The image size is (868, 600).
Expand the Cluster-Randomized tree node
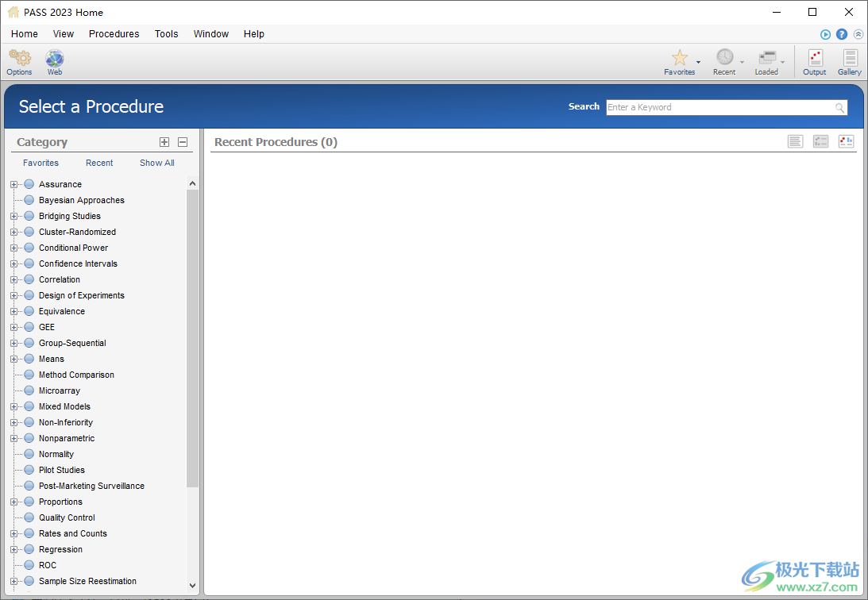(14, 233)
